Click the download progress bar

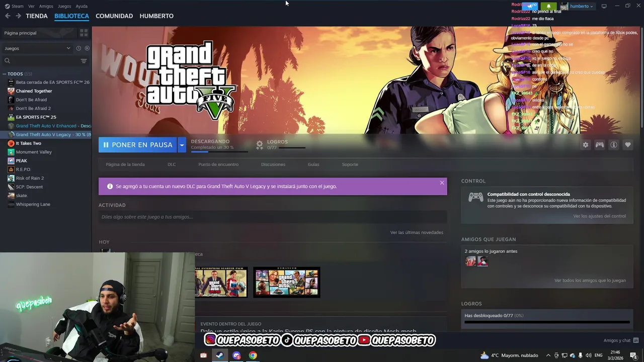[x=219, y=151]
